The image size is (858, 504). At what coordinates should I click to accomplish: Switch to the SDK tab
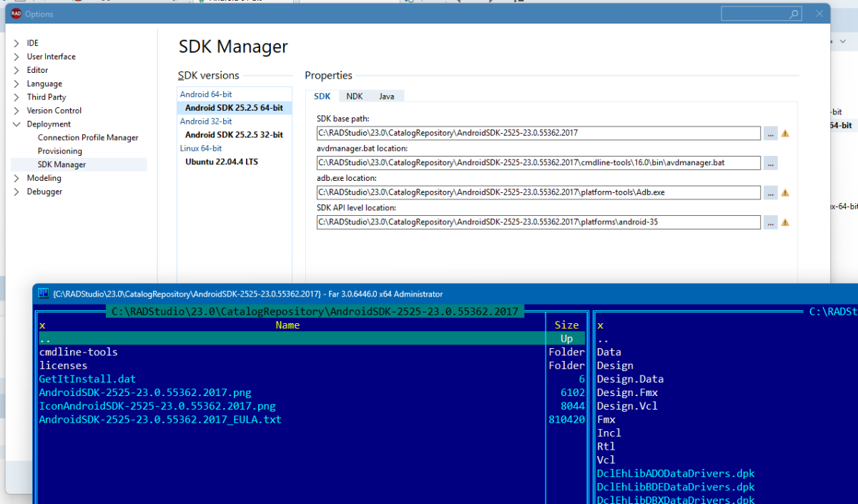pos(322,96)
